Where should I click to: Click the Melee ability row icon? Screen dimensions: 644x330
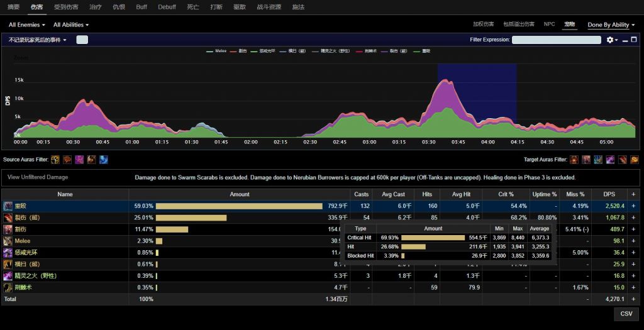click(8, 241)
